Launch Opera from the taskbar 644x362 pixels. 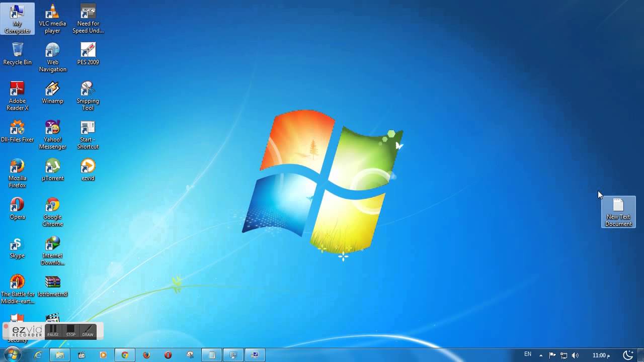(x=168, y=355)
